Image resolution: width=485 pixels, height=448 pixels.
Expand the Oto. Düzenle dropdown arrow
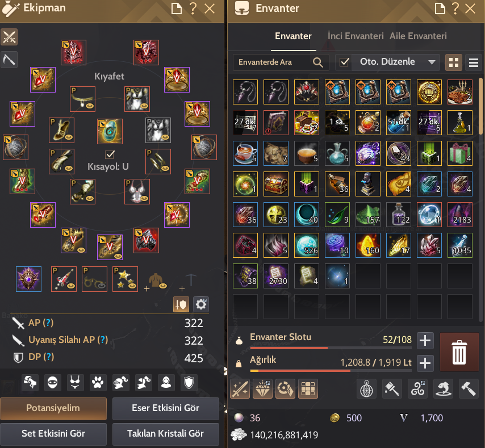[x=432, y=62]
